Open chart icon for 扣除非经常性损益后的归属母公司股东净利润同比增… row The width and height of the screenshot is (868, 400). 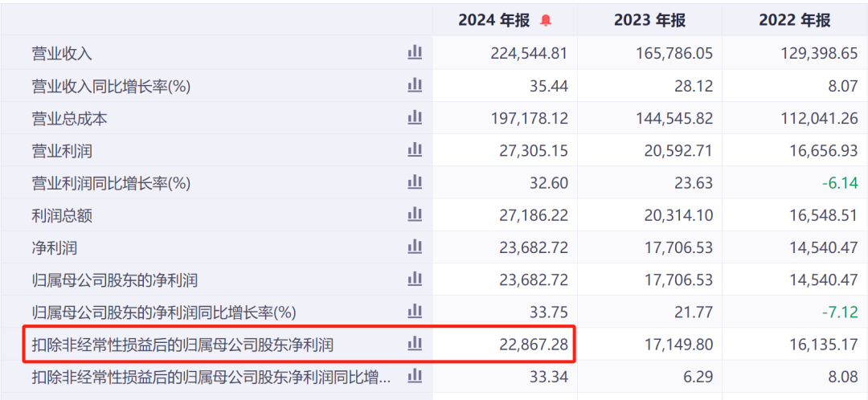(x=415, y=377)
